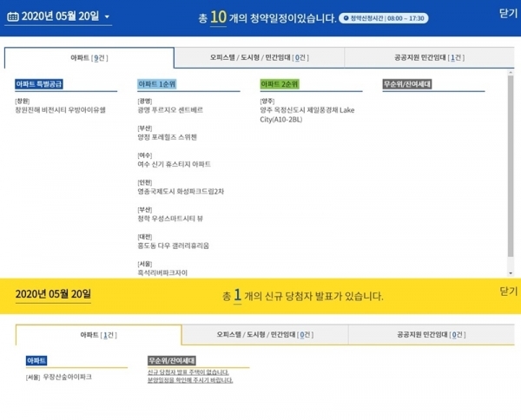This screenshot has height=420, width=521.
Task: Close the yellow 당첨자 발표 panel with 닫기
Action: (508, 292)
